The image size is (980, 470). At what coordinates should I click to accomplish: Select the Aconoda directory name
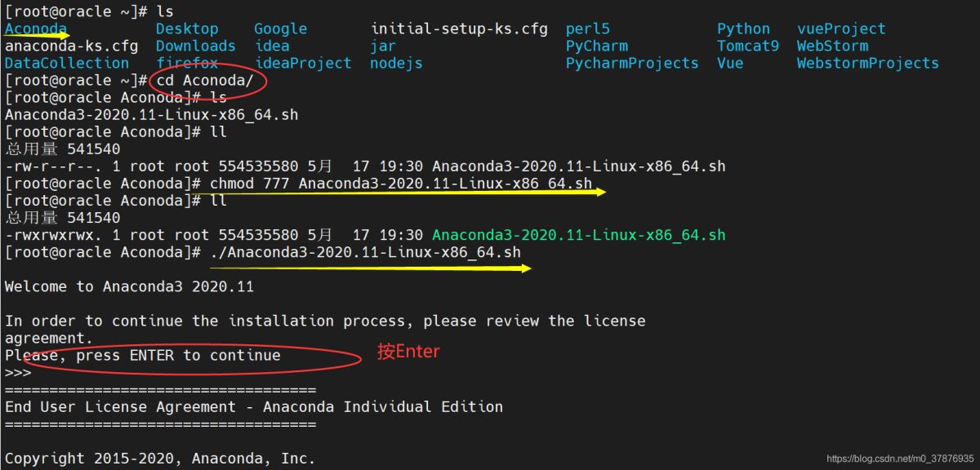pos(35,29)
